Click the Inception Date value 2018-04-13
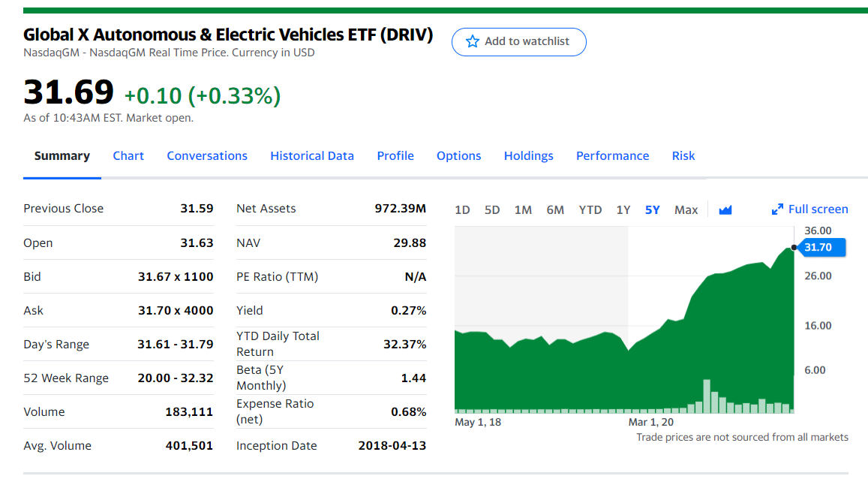The height and width of the screenshot is (485, 868). pyautogui.click(x=392, y=446)
